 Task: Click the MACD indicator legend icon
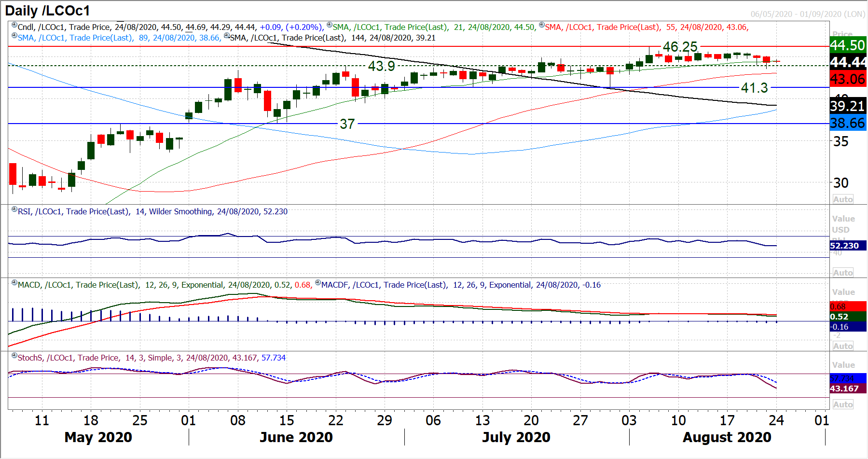pyautogui.click(x=14, y=282)
